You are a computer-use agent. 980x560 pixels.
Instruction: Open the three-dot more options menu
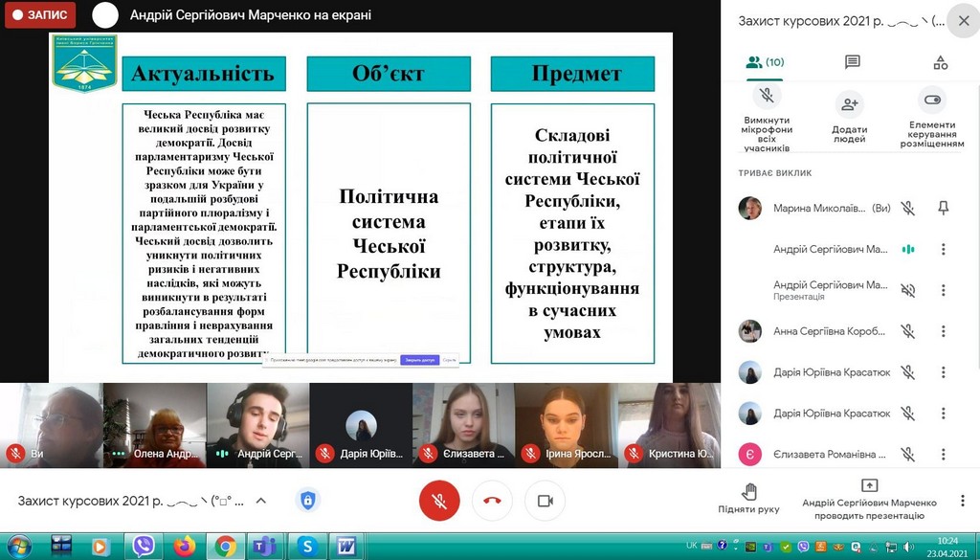click(x=962, y=501)
